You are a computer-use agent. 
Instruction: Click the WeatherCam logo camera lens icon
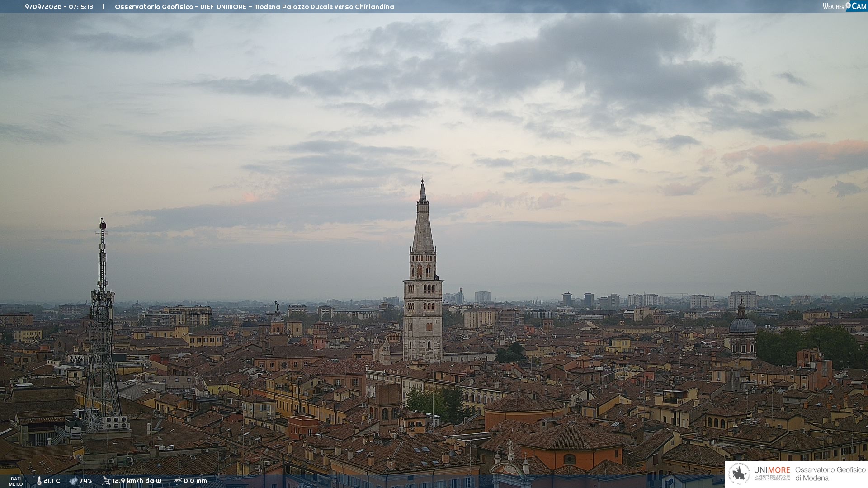click(x=848, y=5)
